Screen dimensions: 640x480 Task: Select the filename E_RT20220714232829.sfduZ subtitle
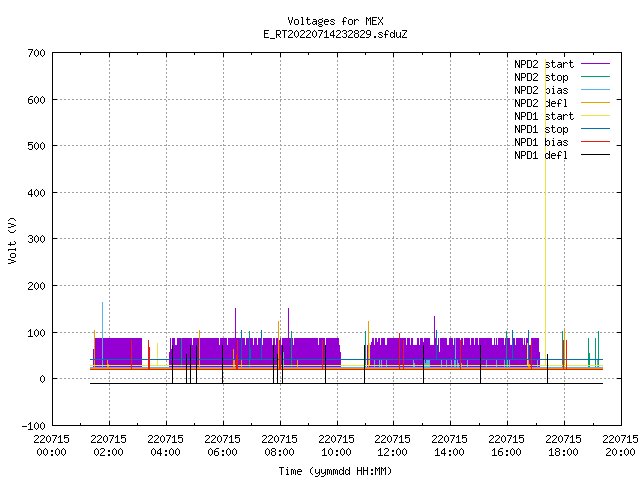tap(335, 34)
